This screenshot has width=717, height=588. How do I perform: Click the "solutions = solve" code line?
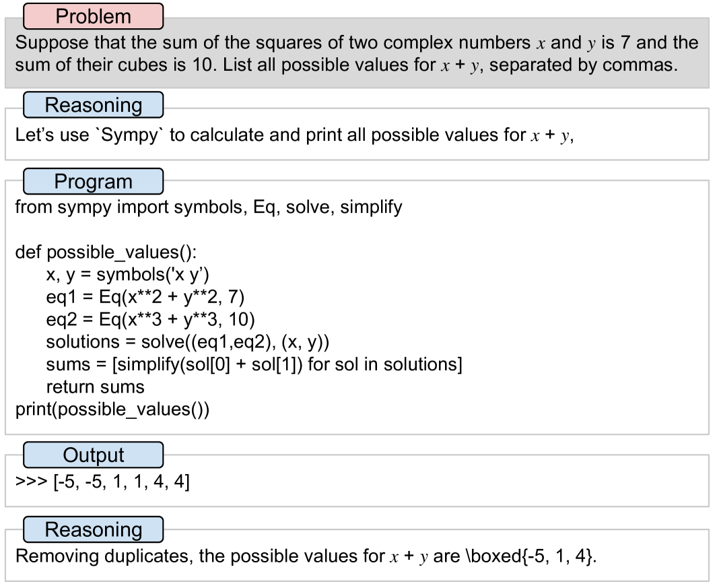187,342
